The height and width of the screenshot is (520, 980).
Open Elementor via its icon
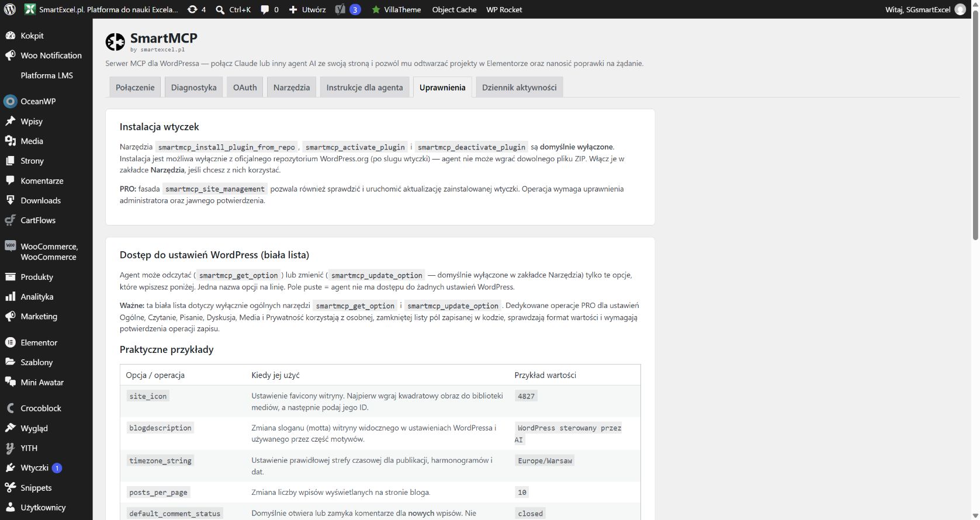10,342
